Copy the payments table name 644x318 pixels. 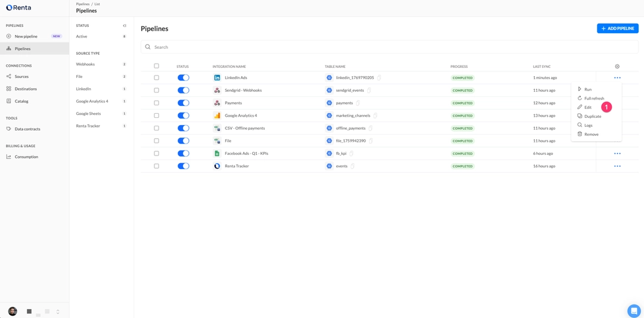(358, 103)
